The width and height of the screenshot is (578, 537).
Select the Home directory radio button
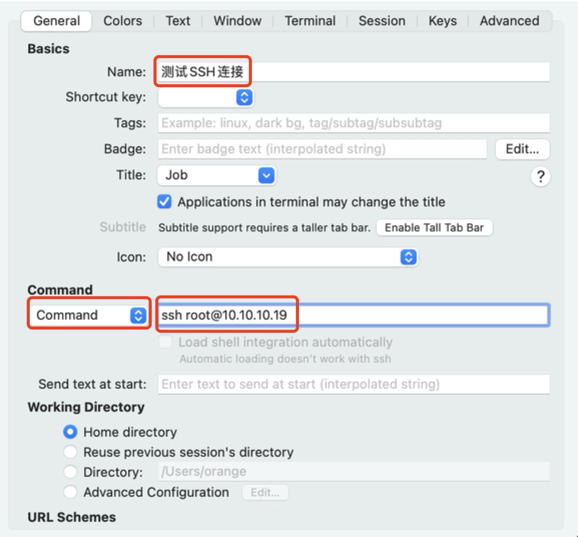pos(70,432)
